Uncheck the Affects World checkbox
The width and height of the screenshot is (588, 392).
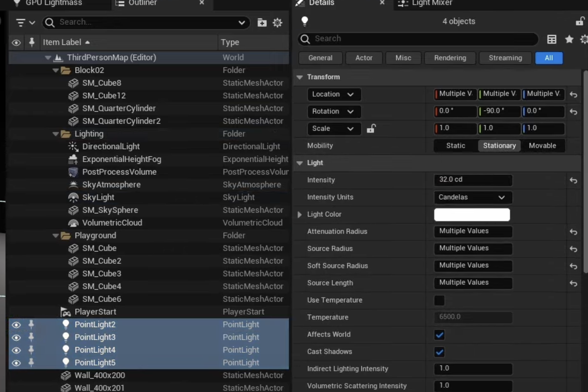439,334
